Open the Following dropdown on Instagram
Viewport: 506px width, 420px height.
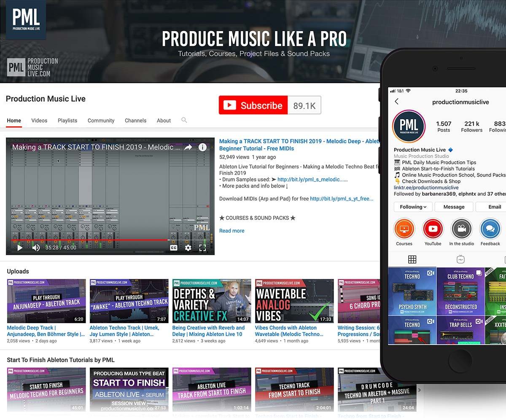coord(412,207)
